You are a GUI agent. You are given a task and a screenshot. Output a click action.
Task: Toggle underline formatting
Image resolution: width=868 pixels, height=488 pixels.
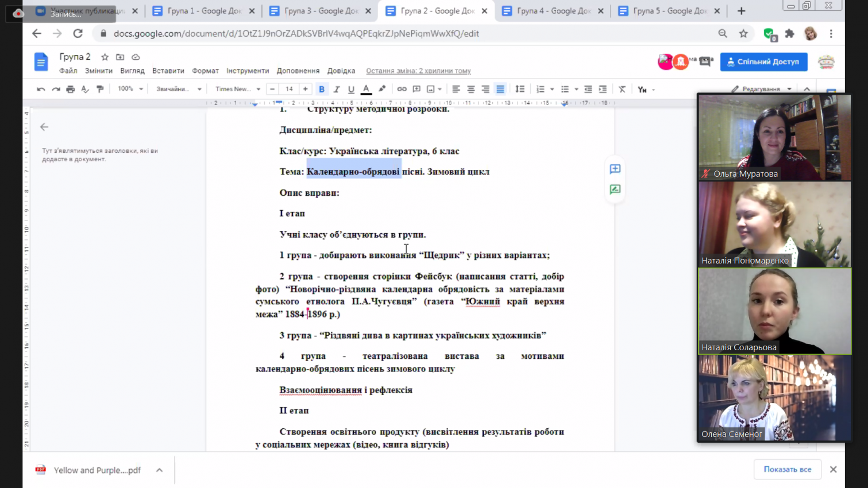351,90
